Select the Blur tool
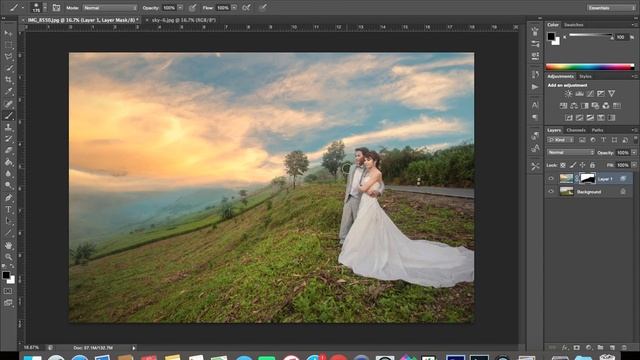Viewport: 640px width, 360px height. pyautogui.click(x=8, y=174)
